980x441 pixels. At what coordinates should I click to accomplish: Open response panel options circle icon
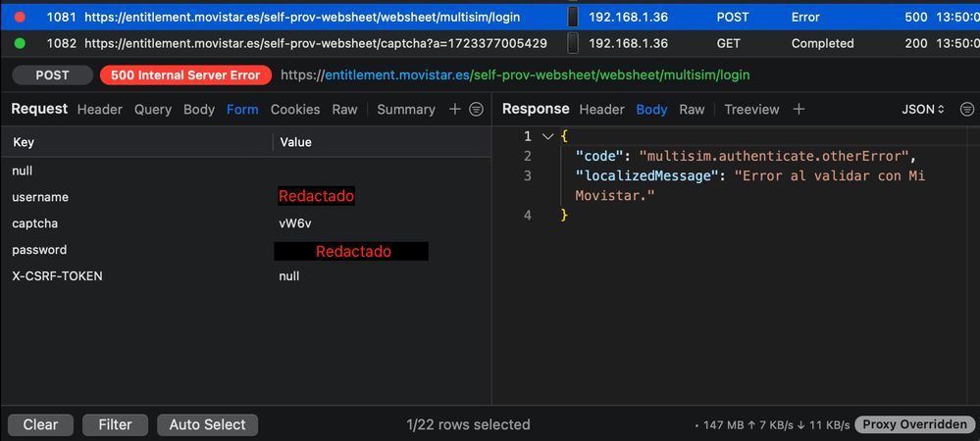[967, 110]
